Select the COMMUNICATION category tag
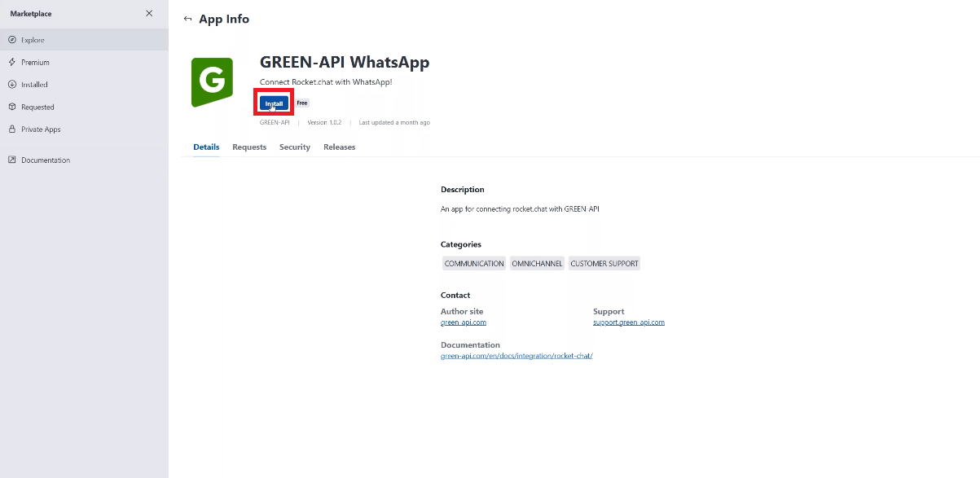The width and height of the screenshot is (980, 478). [473, 263]
